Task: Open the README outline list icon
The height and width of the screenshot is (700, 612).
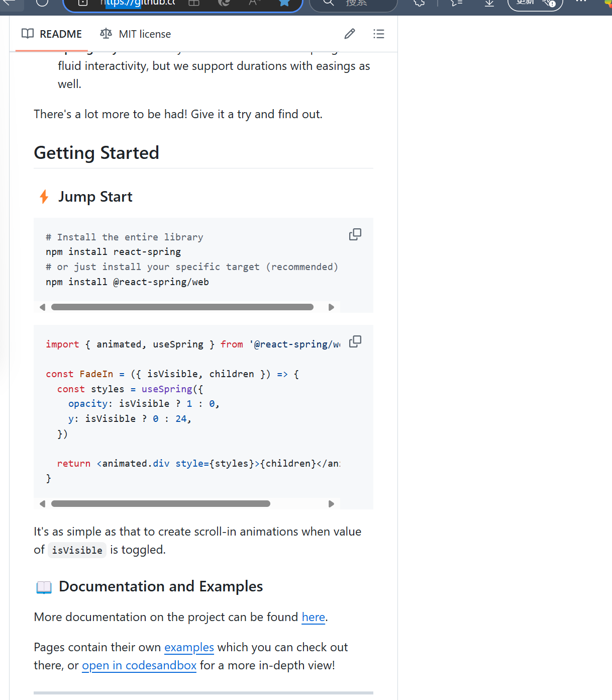Action: 379,34
